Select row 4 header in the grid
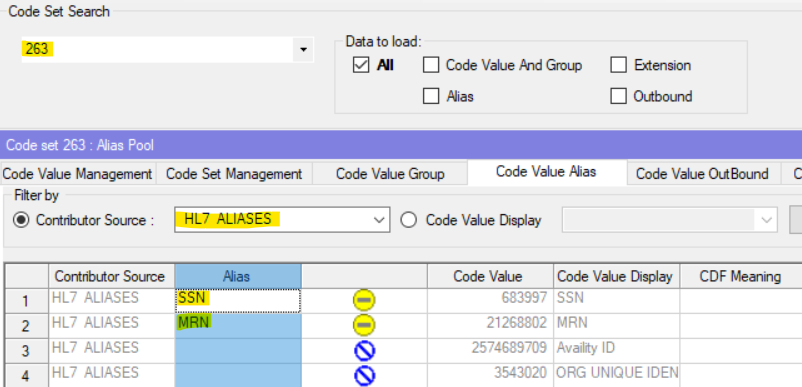 [x=27, y=376]
